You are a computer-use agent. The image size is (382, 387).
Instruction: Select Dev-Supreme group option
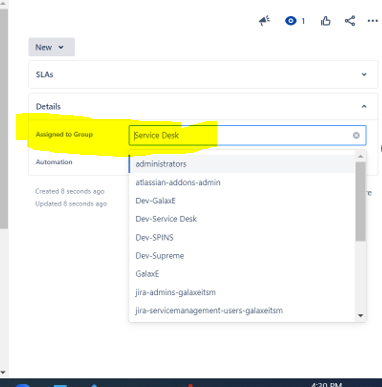pos(242,256)
